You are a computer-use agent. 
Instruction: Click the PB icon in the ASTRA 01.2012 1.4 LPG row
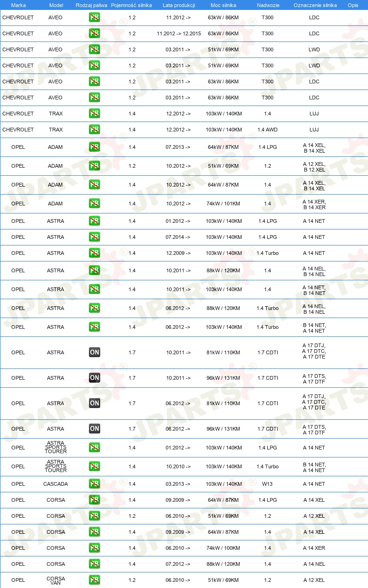[x=95, y=220]
